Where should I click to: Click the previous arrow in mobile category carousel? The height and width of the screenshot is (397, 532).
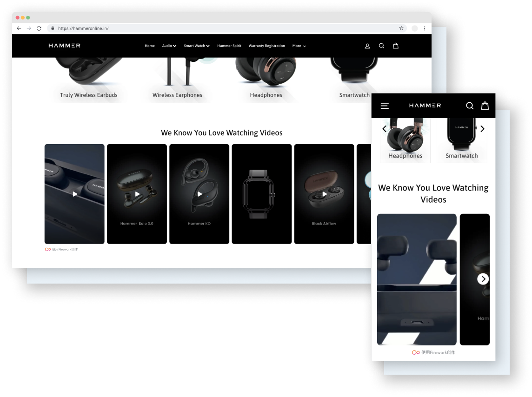385,129
